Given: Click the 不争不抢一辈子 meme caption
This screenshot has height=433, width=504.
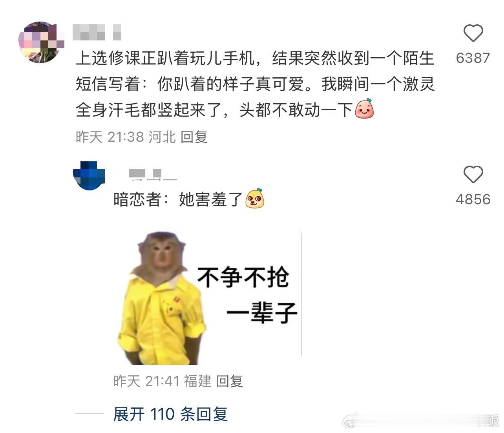Looking at the screenshot, I should (247, 295).
